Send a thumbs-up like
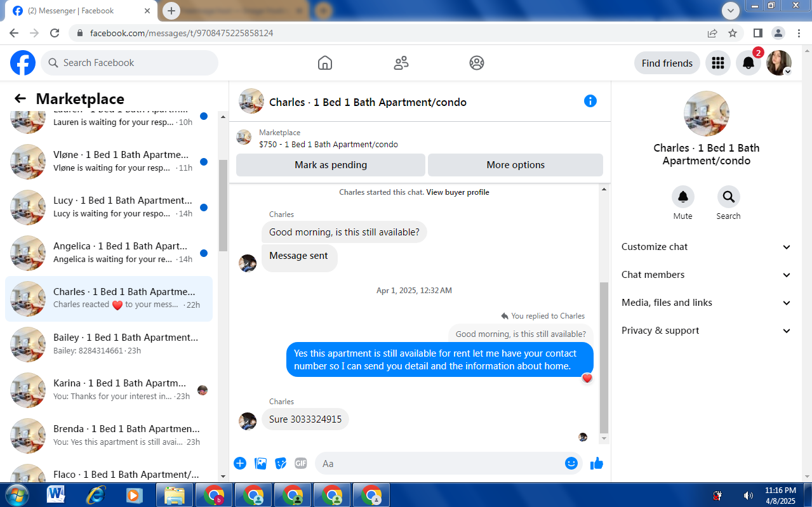The width and height of the screenshot is (812, 507). pos(596,463)
